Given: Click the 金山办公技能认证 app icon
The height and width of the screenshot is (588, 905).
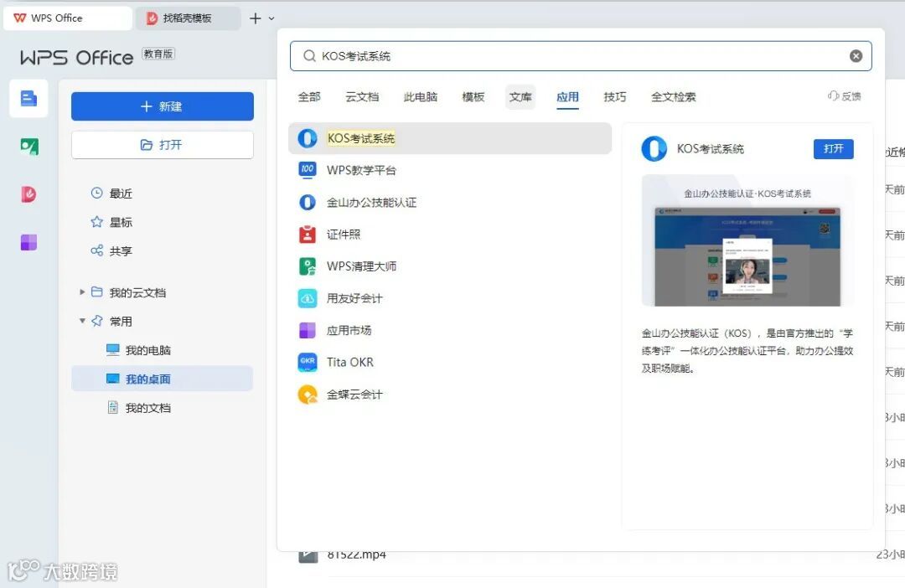Looking at the screenshot, I should click(307, 202).
